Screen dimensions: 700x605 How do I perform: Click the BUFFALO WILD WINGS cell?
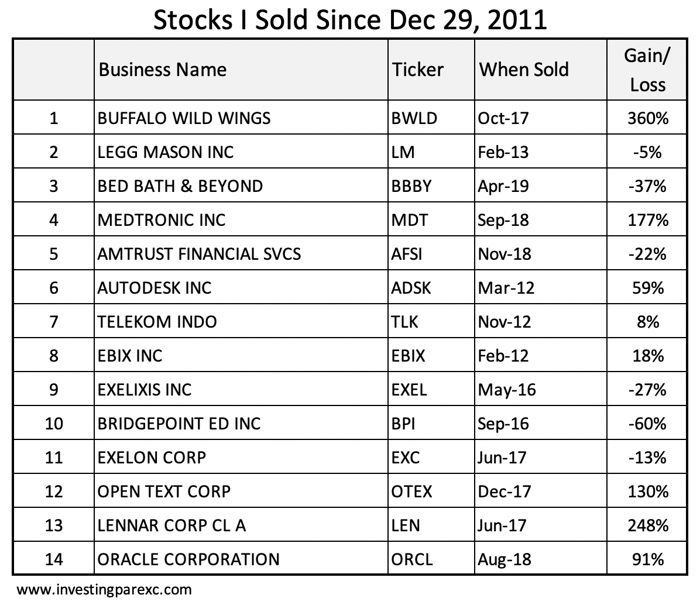pyautogui.click(x=241, y=118)
